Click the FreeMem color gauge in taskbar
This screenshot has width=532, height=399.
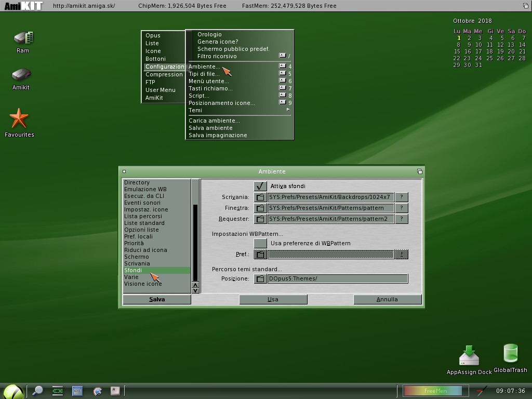(x=432, y=391)
